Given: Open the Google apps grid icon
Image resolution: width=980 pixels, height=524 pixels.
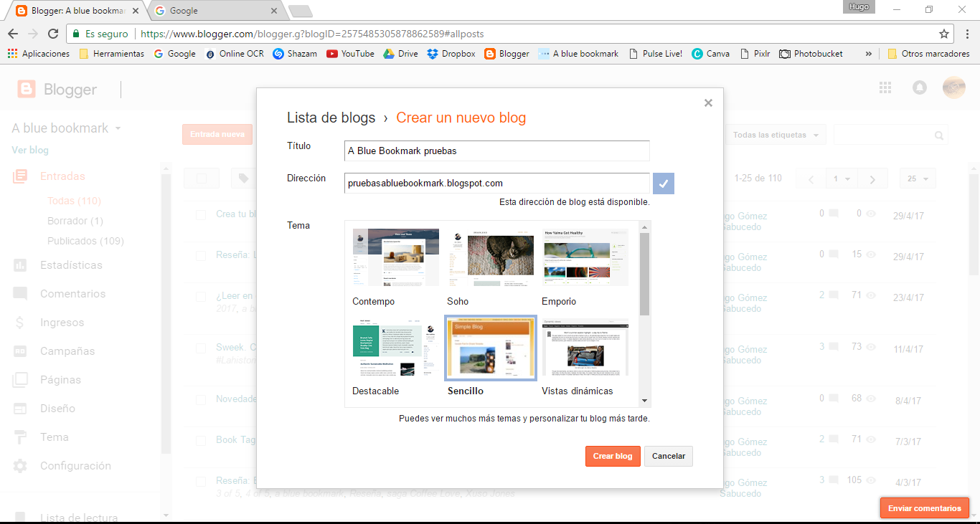Looking at the screenshot, I should (x=885, y=87).
